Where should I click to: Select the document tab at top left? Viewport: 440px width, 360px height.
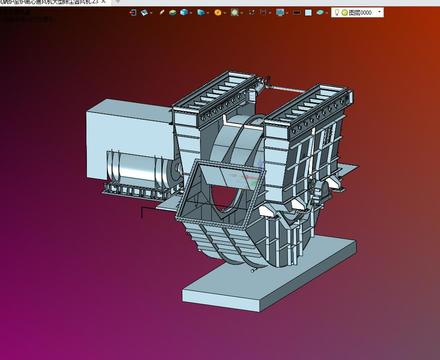pos(53,2)
